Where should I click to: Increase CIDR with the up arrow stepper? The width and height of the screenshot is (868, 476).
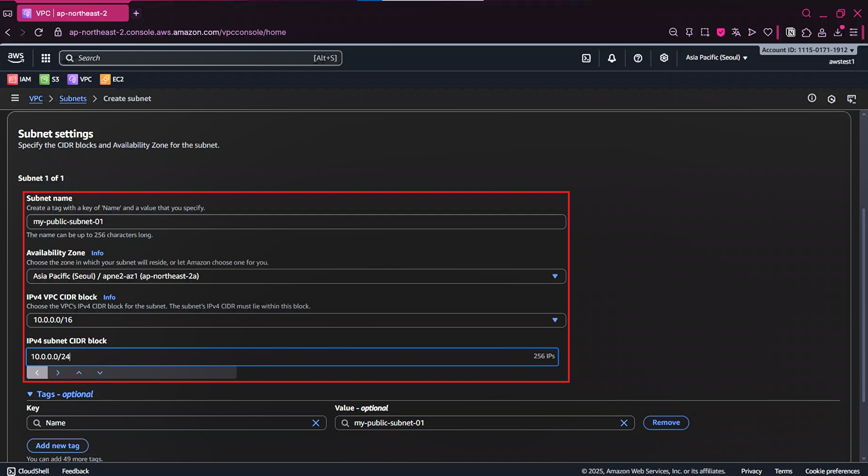coord(79,373)
